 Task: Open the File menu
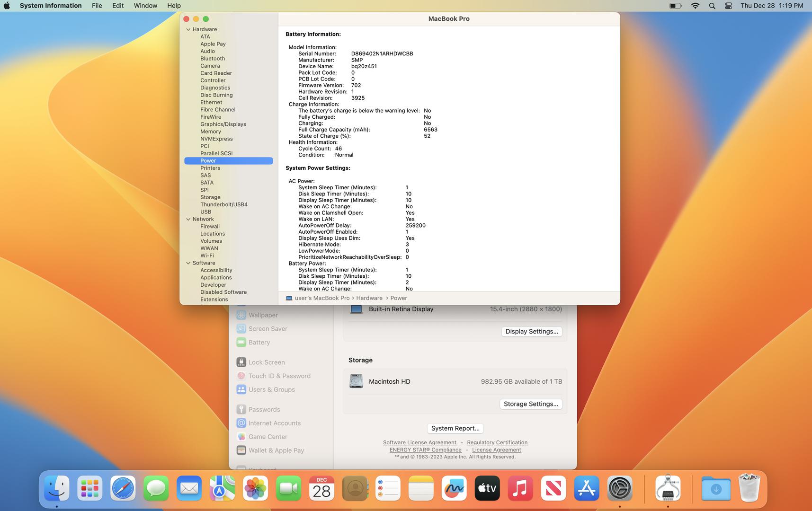[97, 6]
